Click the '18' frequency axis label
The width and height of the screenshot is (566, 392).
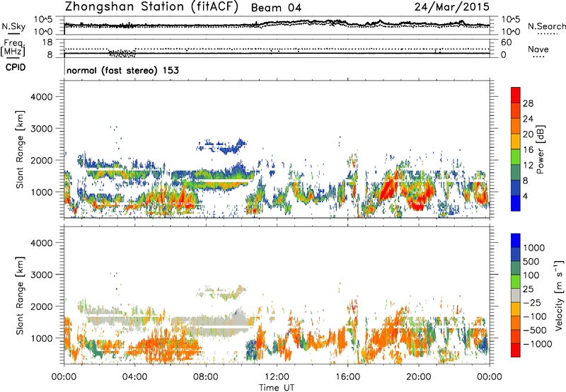[47, 42]
